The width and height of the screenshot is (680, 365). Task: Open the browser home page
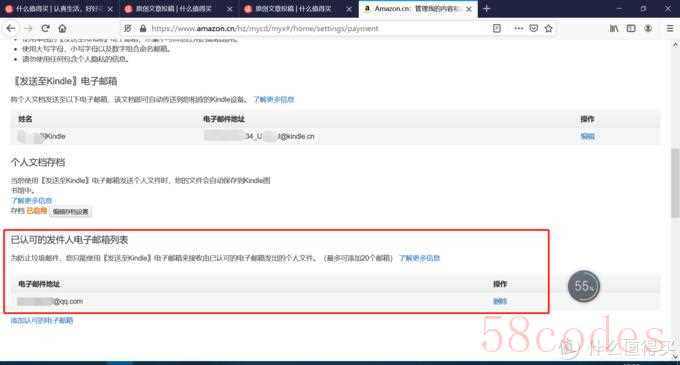[x=62, y=28]
